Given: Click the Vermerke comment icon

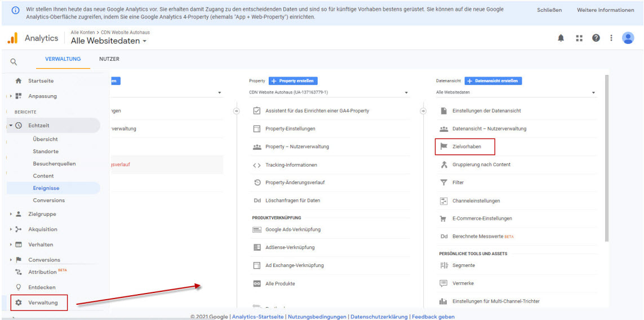Looking at the screenshot, I should tap(443, 283).
